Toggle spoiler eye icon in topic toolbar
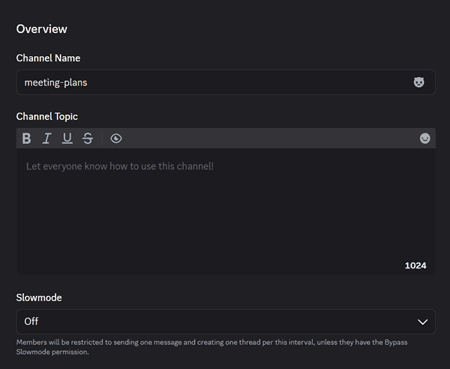The image size is (450, 369). coord(116,138)
